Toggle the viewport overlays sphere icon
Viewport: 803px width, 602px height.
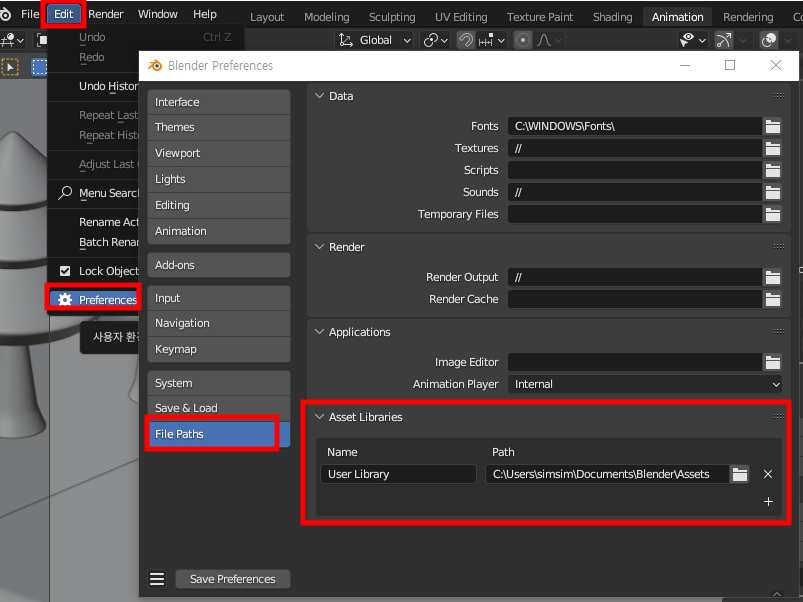tap(769, 40)
